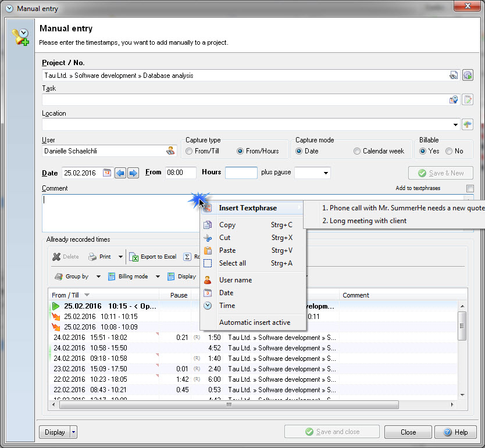485x448 pixels.
Task: Click the project search icon
Action: (454, 76)
